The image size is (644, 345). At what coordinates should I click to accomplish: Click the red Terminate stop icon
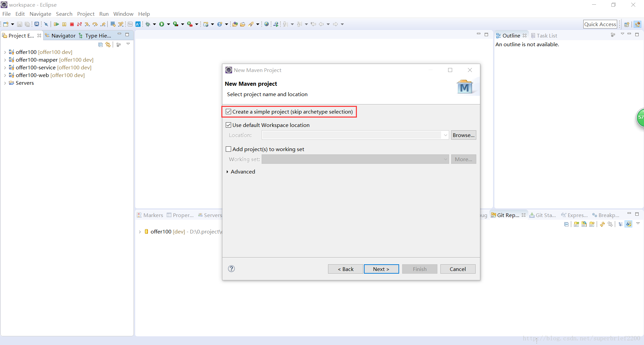point(72,24)
